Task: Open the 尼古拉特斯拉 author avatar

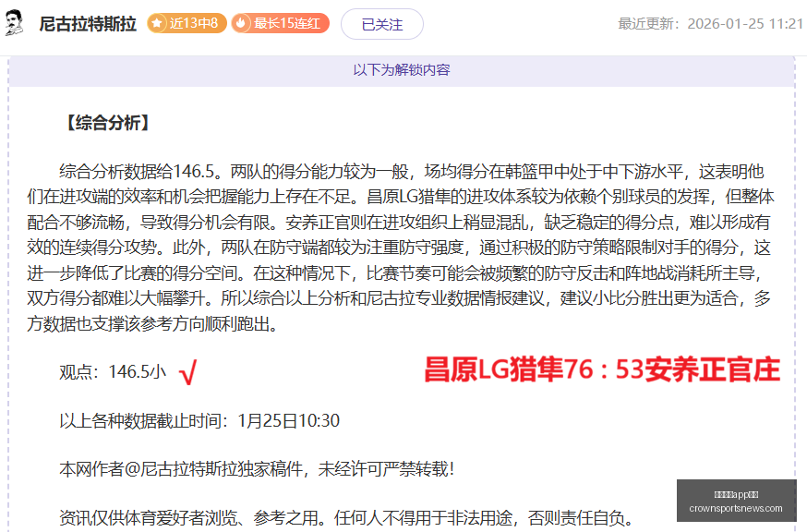Action: coord(15,23)
